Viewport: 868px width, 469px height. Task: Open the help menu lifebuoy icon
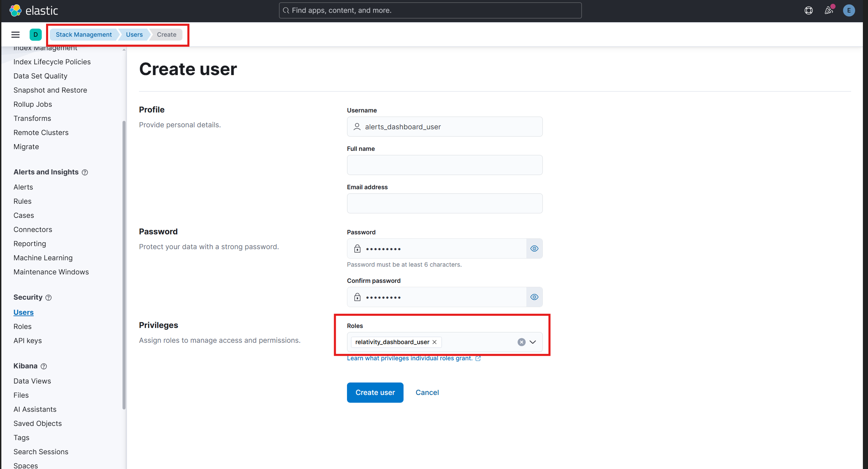[808, 11]
